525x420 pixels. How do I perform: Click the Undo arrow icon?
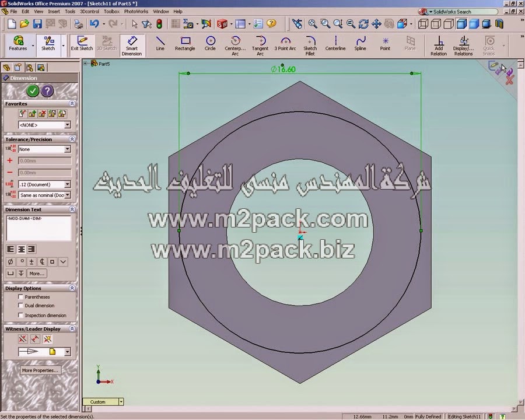click(94, 24)
